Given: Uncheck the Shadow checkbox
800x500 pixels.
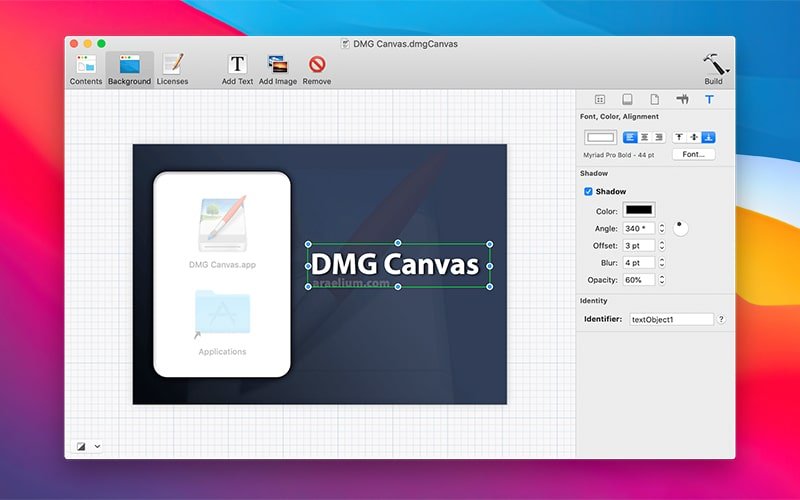Looking at the screenshot, I should click(589, 191).
